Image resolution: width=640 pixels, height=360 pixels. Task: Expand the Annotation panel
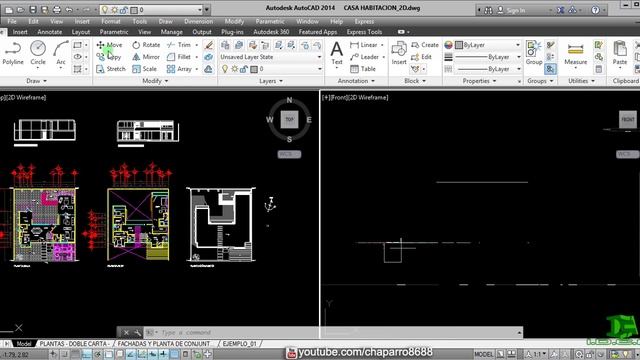[x=356, y=81]
